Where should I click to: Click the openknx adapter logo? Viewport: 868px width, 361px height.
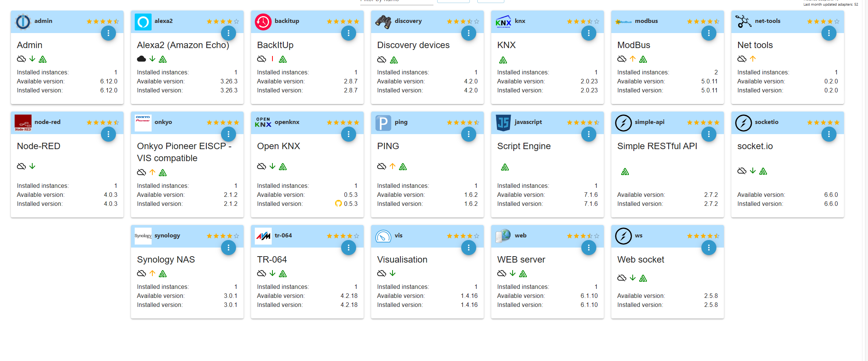pos(263,123)
